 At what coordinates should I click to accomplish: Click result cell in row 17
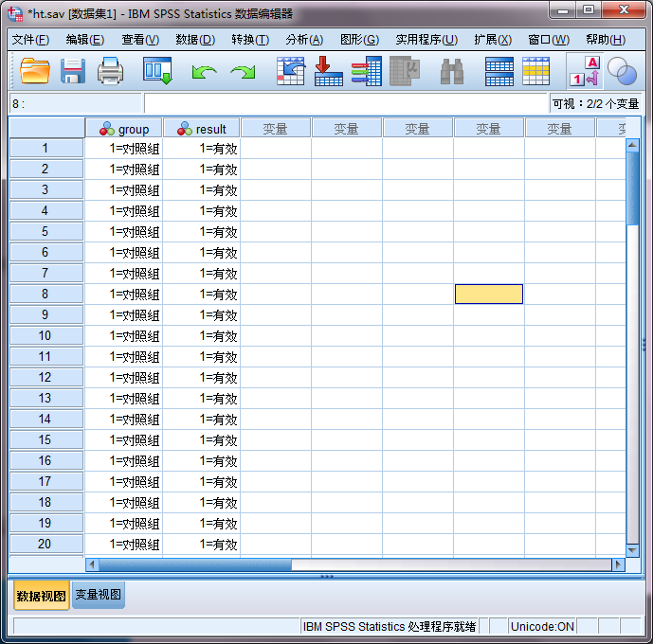tap(202, 482)
